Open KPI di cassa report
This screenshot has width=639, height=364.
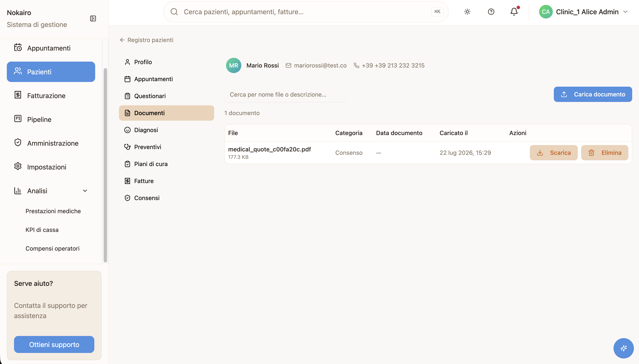click(42, 230)
